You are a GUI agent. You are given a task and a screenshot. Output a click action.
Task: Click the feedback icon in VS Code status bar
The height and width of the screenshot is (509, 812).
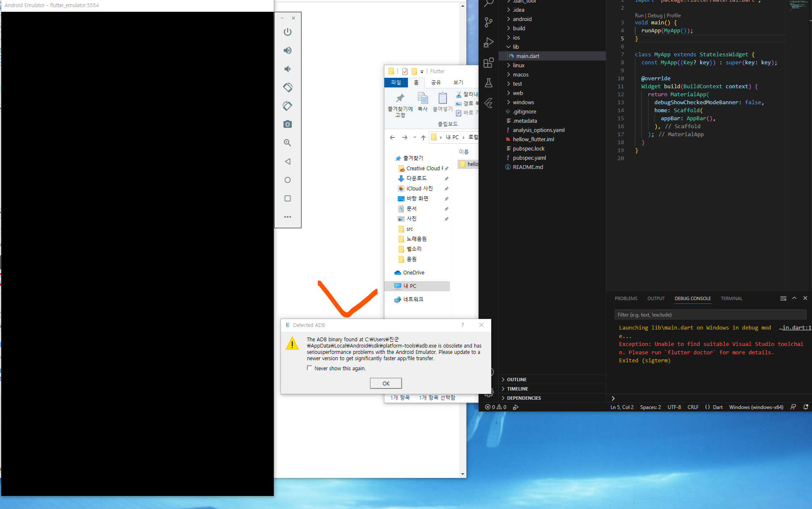click(793, 407)
